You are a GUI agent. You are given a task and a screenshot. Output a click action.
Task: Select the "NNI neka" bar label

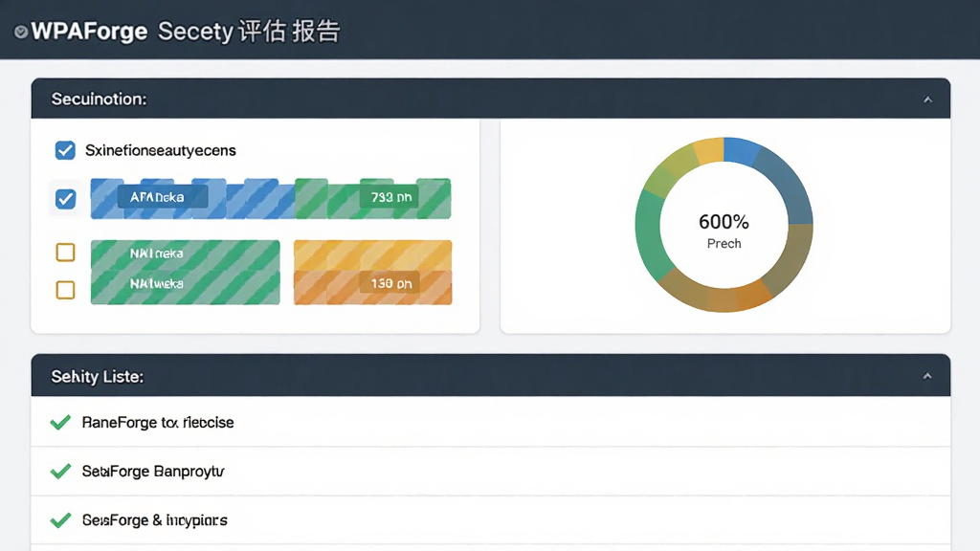point(156,253)
